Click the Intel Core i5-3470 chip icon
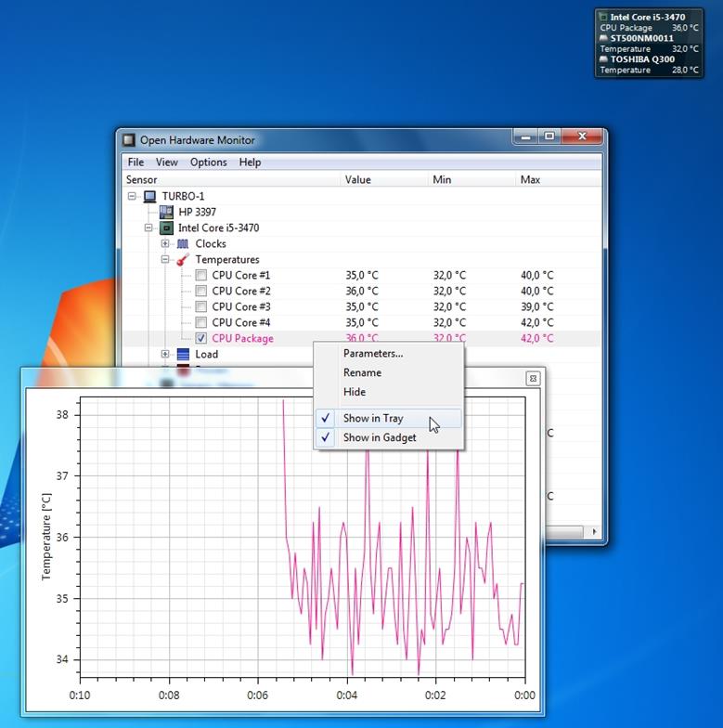The height and width of the screenshot is (728, 723). point(166,228)
